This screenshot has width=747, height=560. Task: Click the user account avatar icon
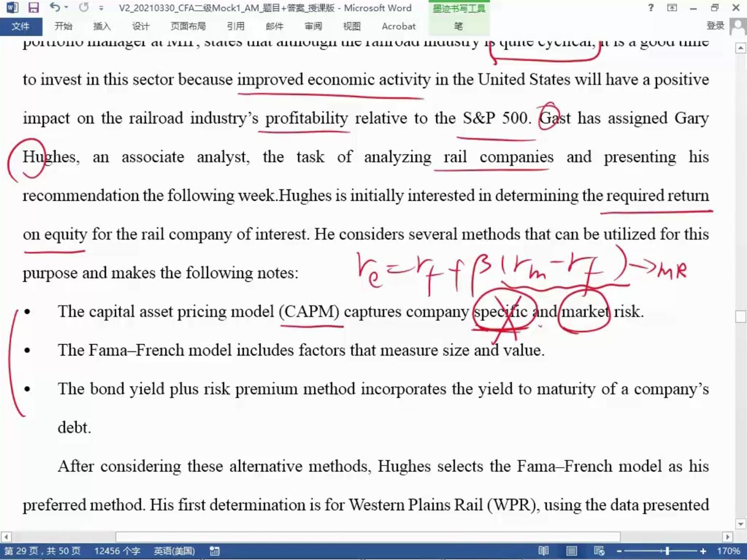coord(737,26)
